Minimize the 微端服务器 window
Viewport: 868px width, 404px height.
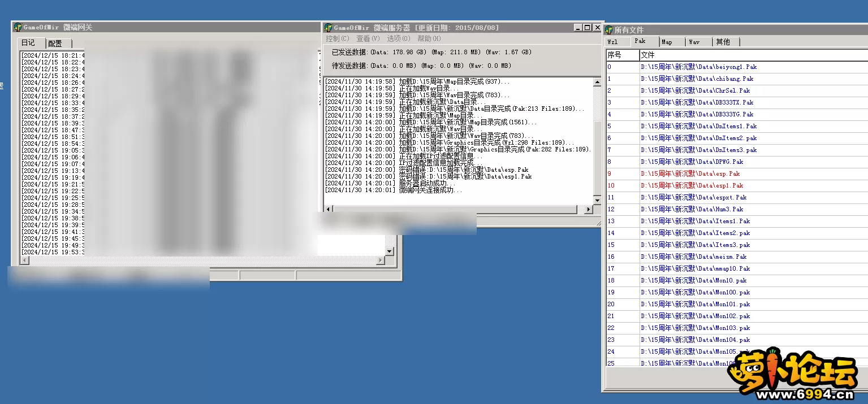pyautogui.click(x=578, y=28)
